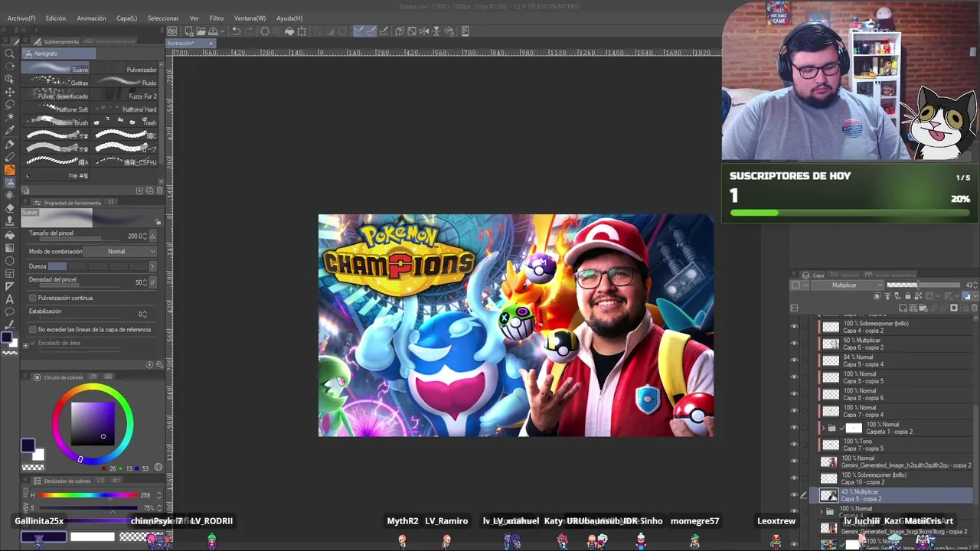Screen dimensions: 980x551
Task: Choose the Pulverizador sub tool
Action: pos(124,68)
